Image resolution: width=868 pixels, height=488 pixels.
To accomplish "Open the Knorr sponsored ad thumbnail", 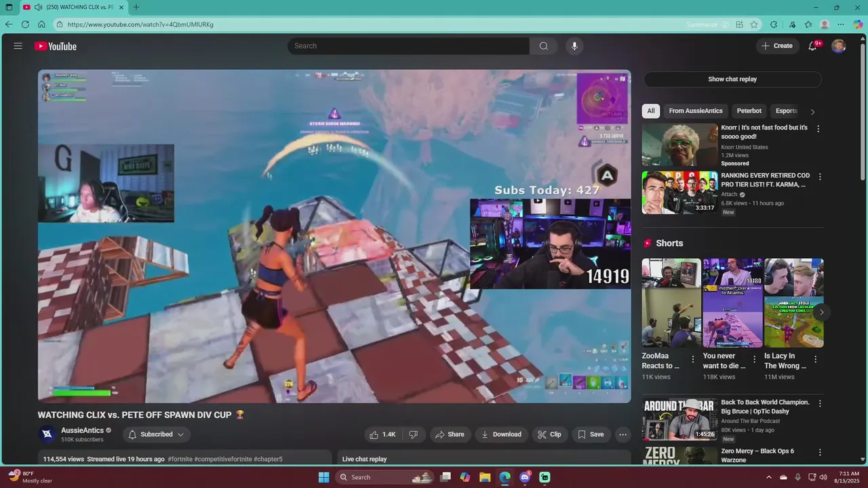I will (x=679, y=144).
